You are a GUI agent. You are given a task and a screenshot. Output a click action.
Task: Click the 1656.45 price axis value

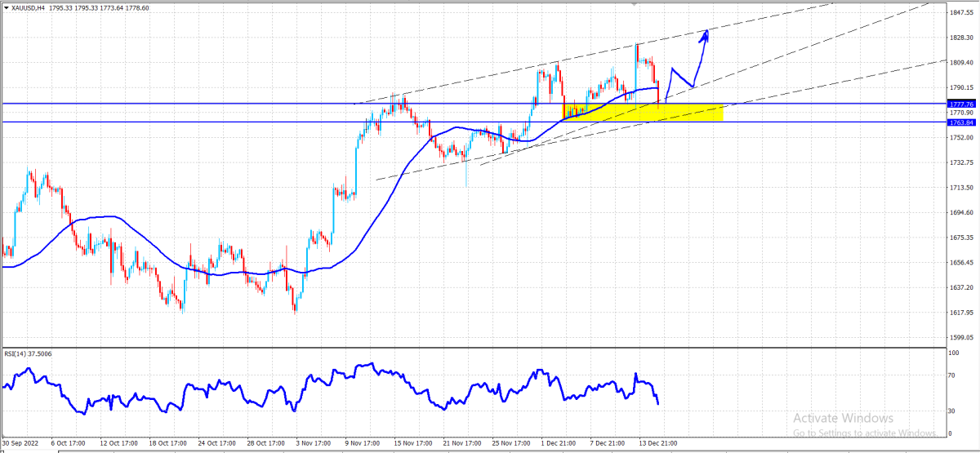(961, 263)
